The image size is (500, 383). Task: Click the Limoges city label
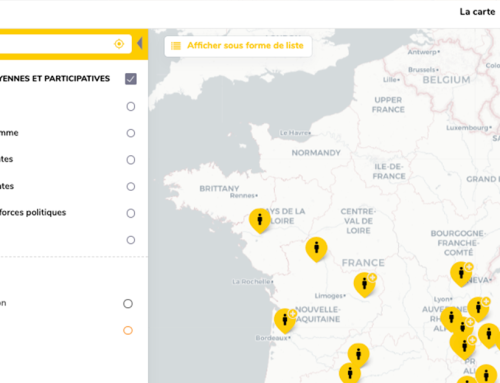[x=330, y=296]
